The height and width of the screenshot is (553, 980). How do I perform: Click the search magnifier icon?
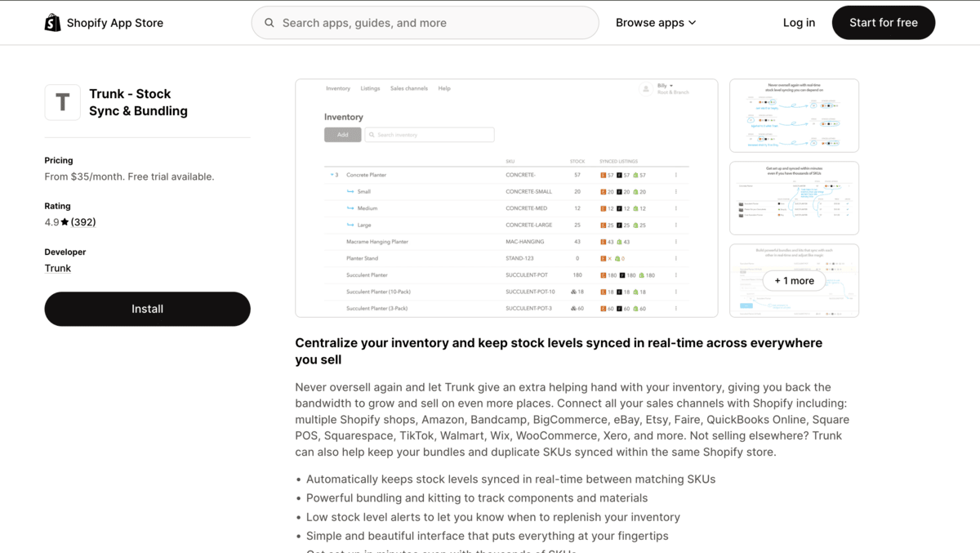pos(269,23)
